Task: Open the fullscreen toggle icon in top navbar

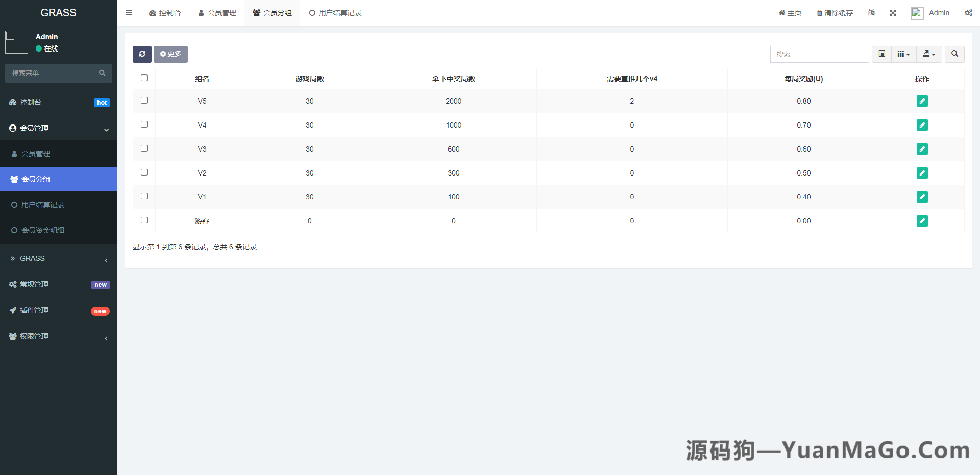Action: click(892, 13)
